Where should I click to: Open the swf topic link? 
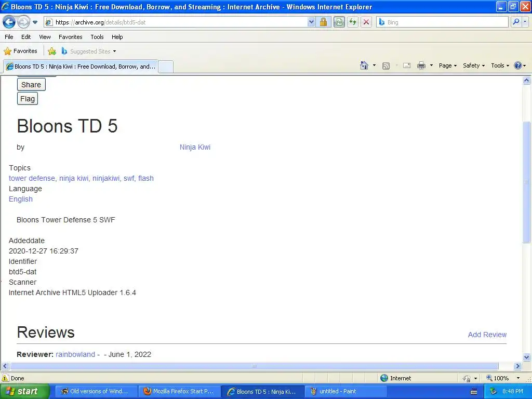tap(129, 179)
